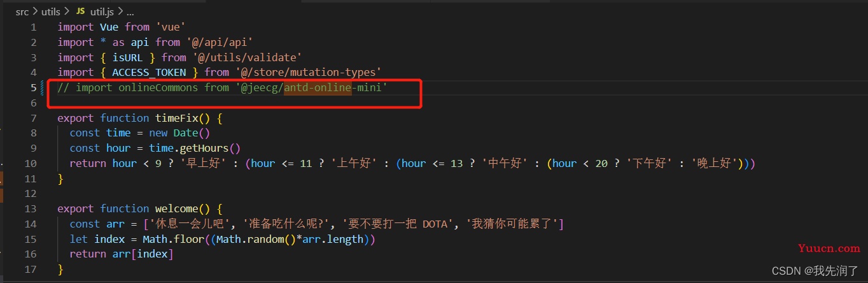This screenshot has width=868, height=283.
Task: Click line number 7 beside timeFix function
Action: (33, 118)
